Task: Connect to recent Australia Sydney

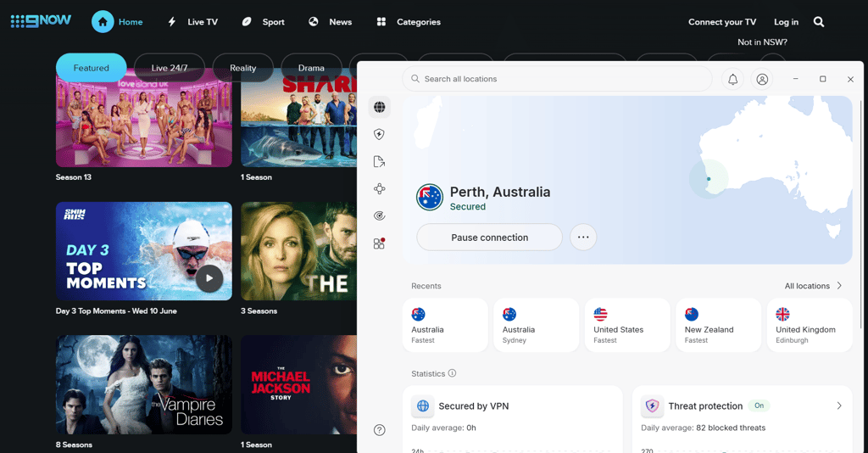Action: (x=536, y=325)
